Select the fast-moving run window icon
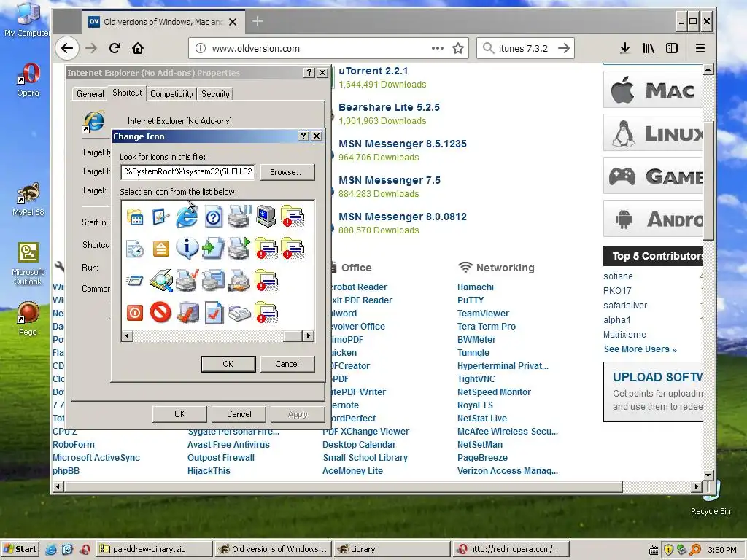 (135, 281)
